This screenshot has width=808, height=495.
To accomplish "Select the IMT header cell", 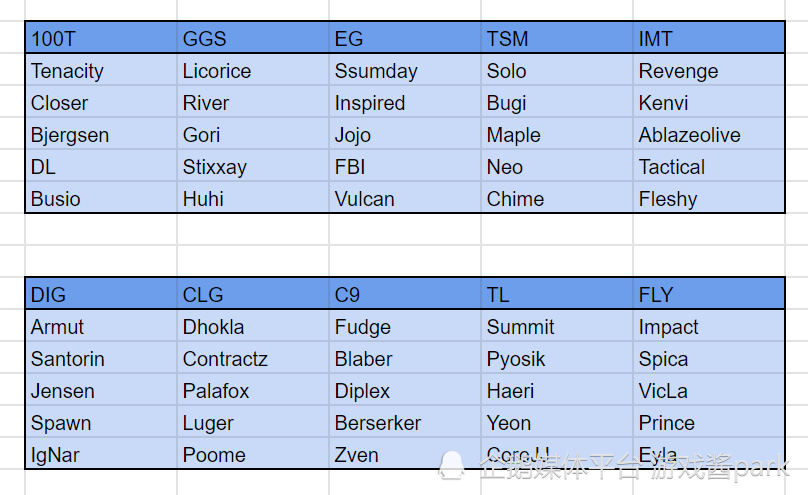I will [708, 39].
